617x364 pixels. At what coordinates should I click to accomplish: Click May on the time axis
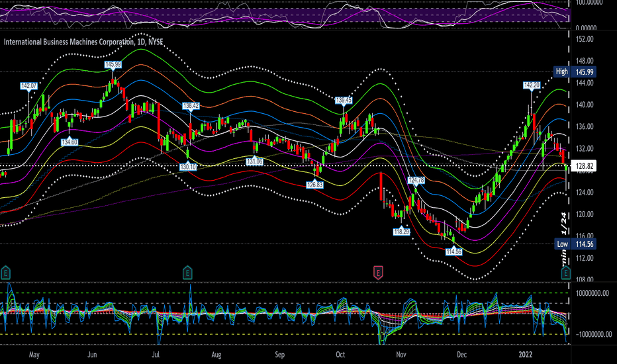click(34, 355)
